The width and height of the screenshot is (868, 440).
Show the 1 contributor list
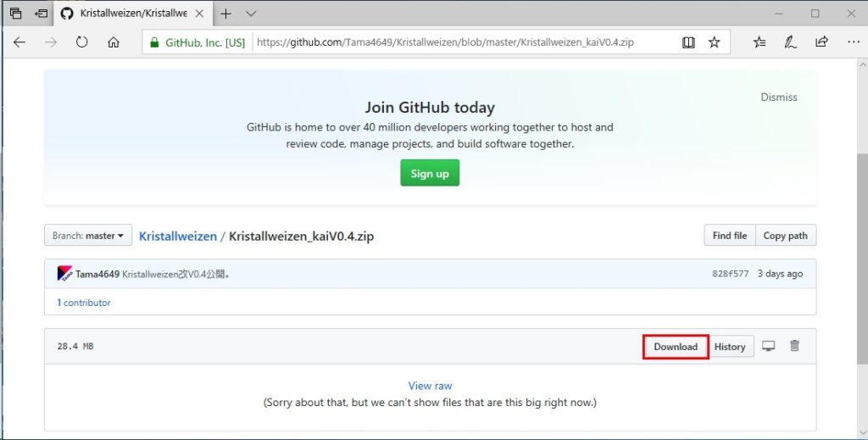(x=84, y=303)
